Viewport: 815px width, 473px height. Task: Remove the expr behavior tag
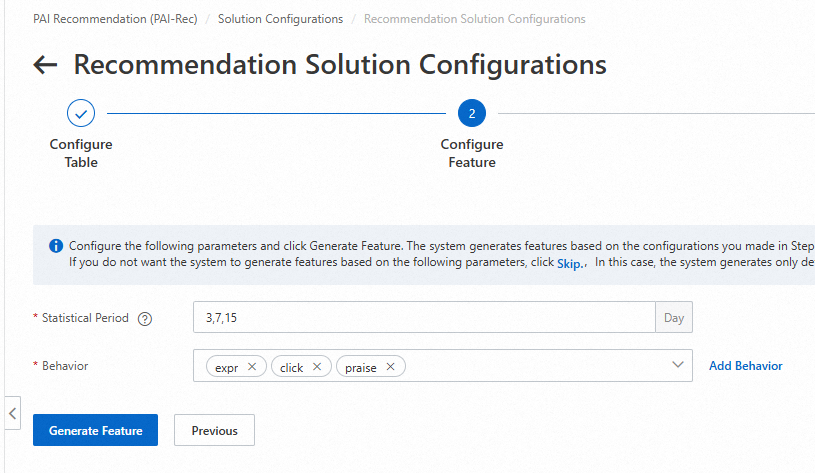coord(252,367)
